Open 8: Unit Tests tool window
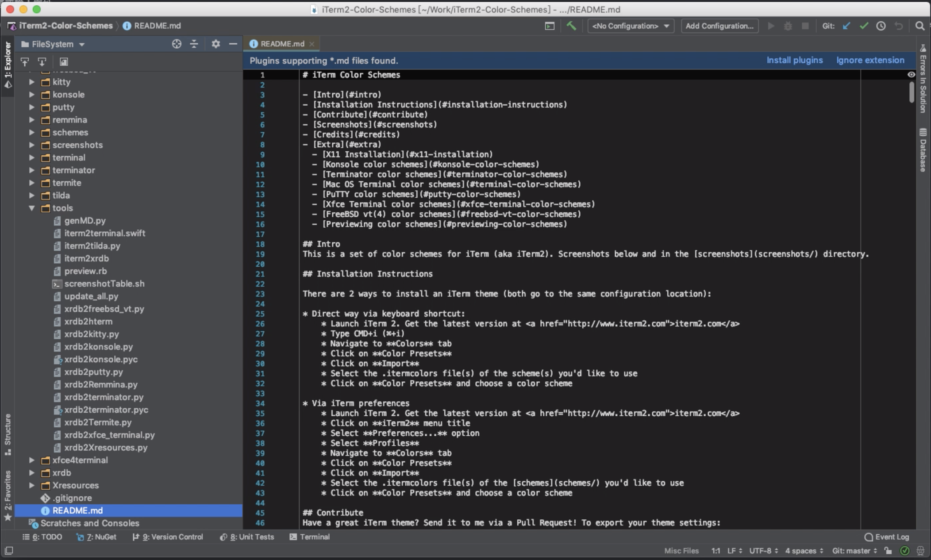The image size is (931, 560). pos(247,537)
